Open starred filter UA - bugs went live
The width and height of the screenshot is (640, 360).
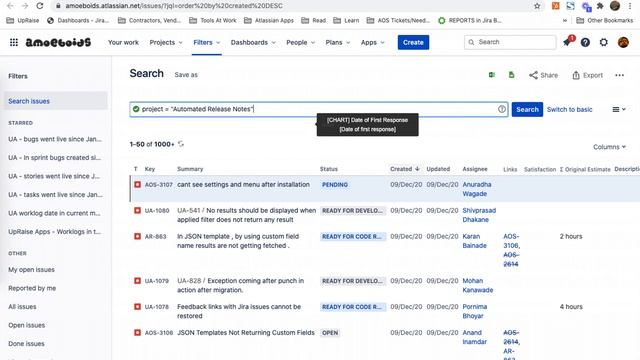(x=55, y=139)
